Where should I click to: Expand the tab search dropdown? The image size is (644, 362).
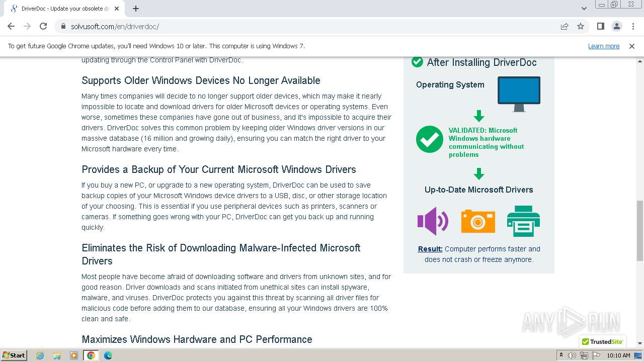[584, 9]
